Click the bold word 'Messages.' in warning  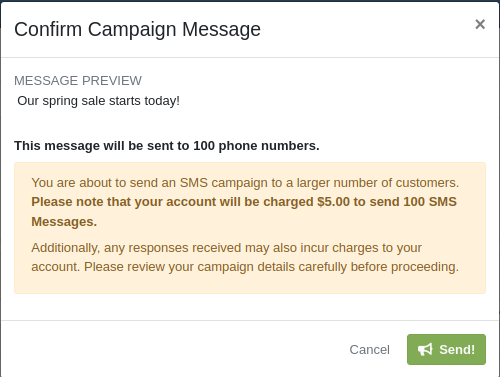click(x=64, y=222)
